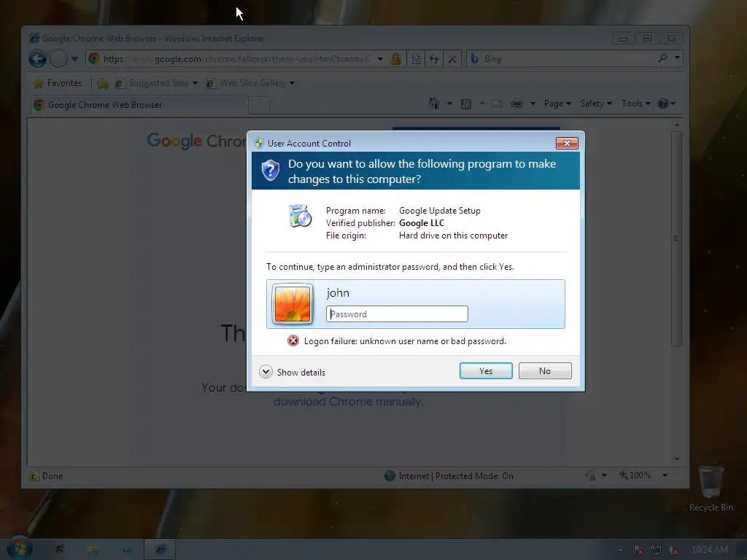Click the browser vertical scrollbar up arrow

click(676, 125)
